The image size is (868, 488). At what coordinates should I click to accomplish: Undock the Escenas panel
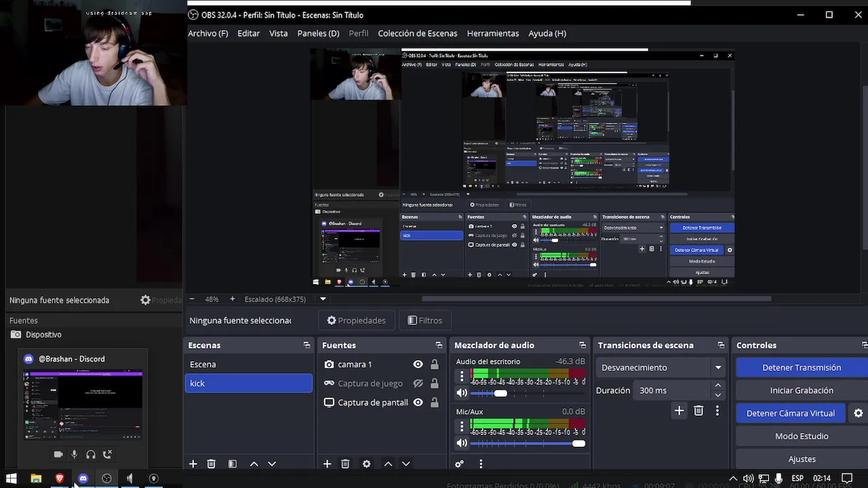(307, 345)
